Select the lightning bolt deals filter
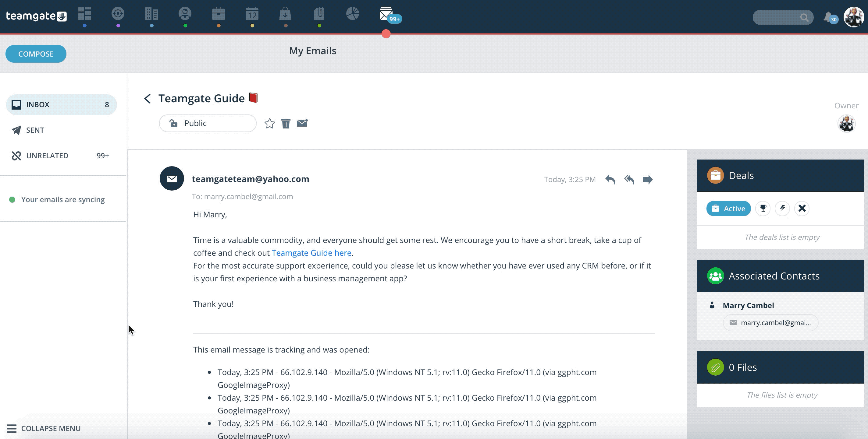Image resolution: width=868 pixels, height=439 pixels. click(x=782, y=209)
